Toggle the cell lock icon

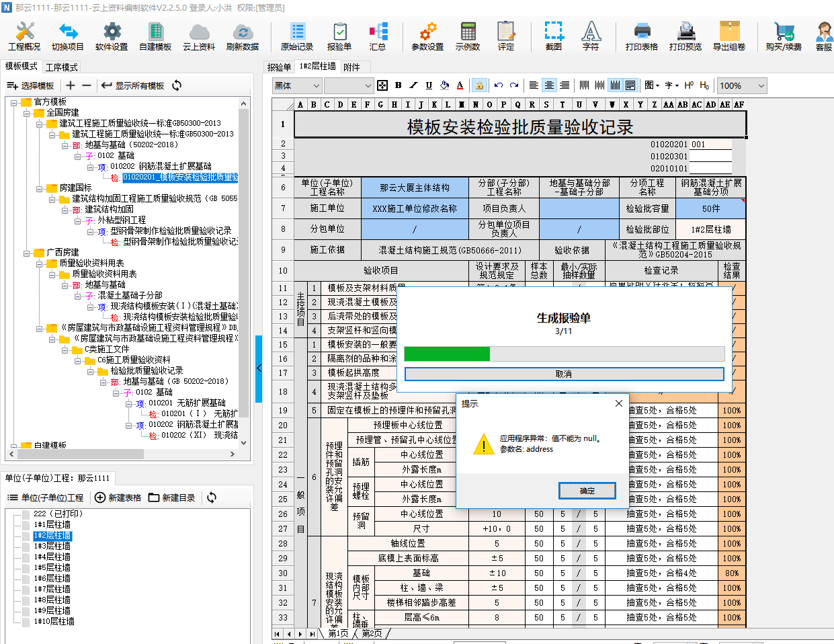click(478, 85)
